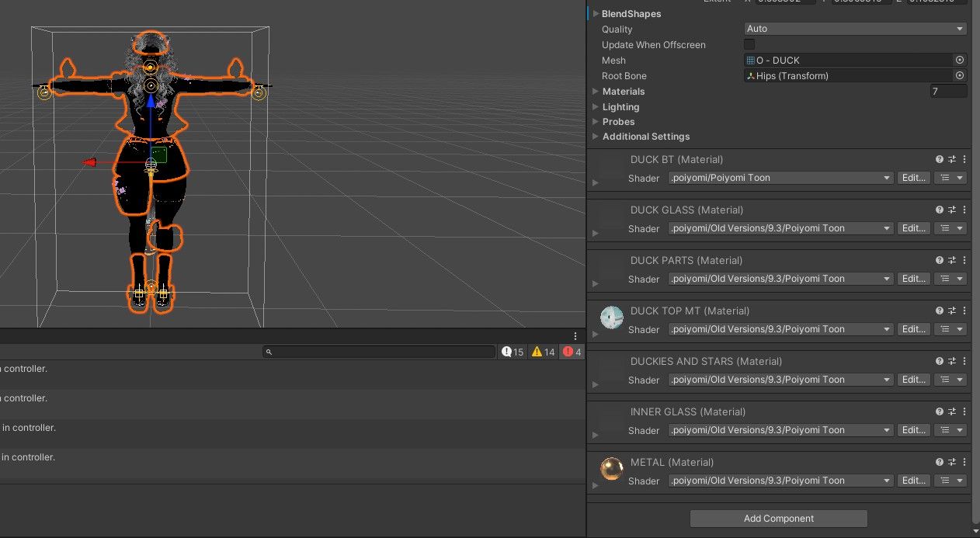Expand the Additional Settings section
980x538 pixels.
(x=596, y=137)
